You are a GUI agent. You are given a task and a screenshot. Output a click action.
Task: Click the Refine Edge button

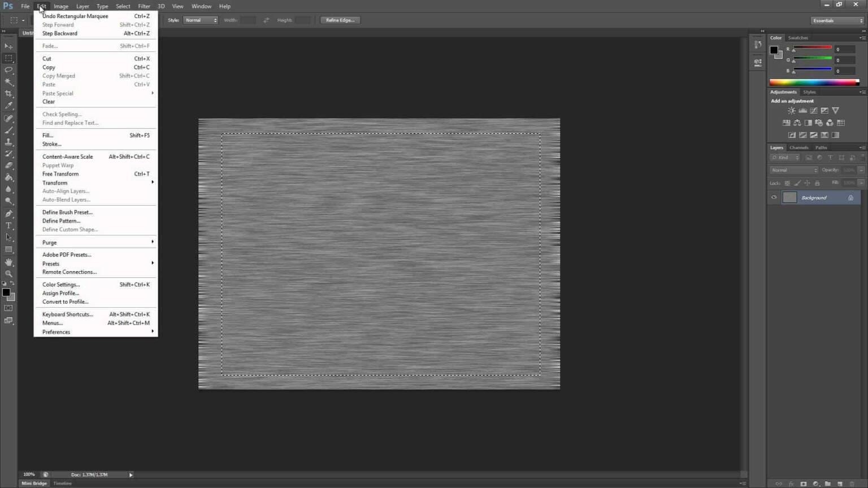(340, 20)
